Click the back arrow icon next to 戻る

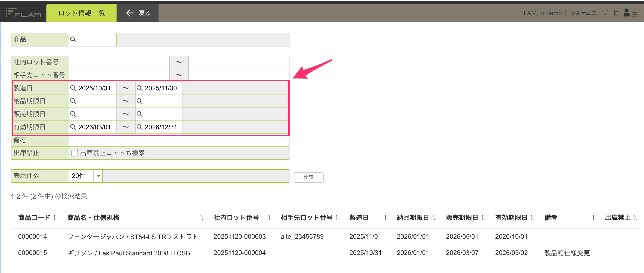coord(130,13)
